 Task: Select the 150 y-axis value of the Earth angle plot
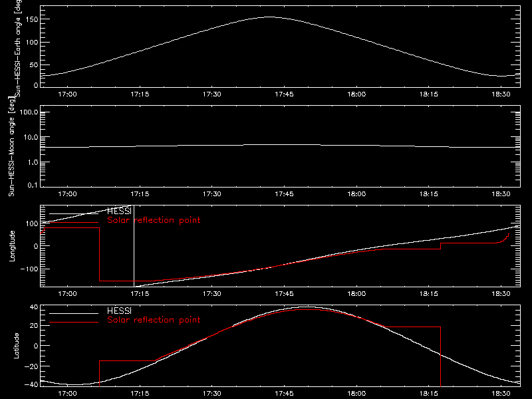(x=32, y=20)
